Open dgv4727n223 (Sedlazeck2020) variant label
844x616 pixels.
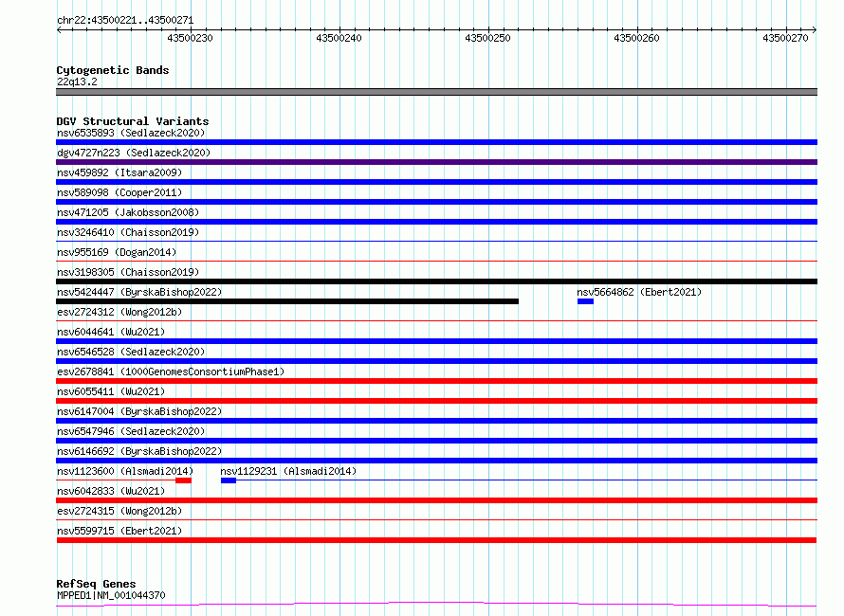[x=134, y=153]
